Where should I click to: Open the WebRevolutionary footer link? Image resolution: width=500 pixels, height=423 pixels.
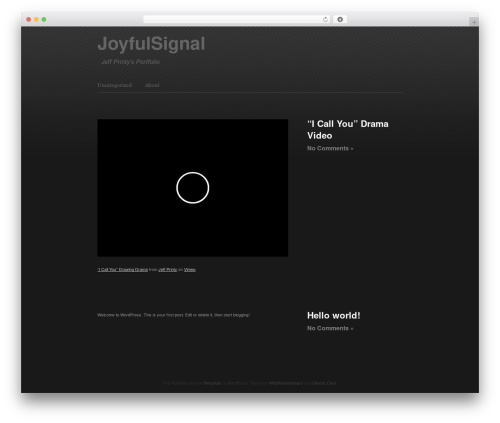286,383
